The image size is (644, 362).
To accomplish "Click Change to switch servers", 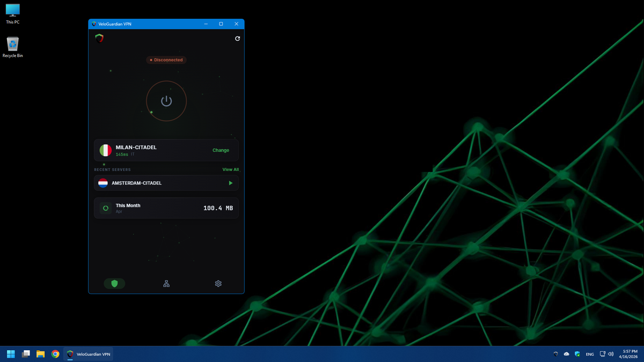I will coord(221,150).
